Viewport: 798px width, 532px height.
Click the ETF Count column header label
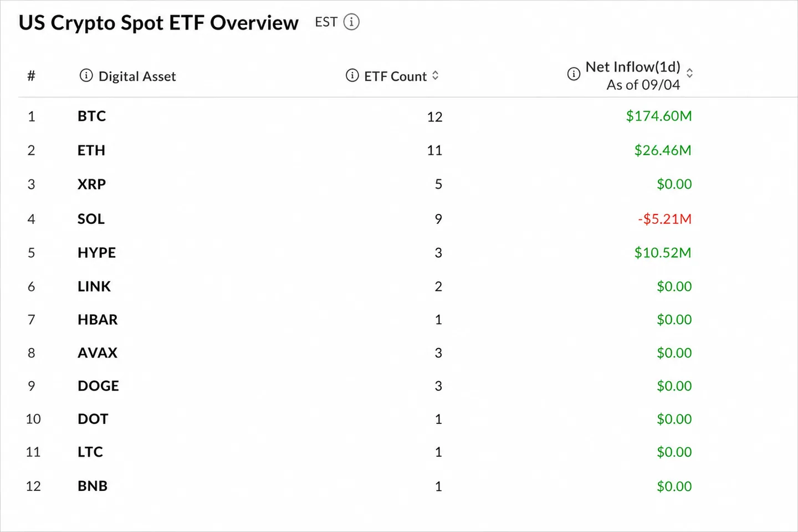[395, 76]
